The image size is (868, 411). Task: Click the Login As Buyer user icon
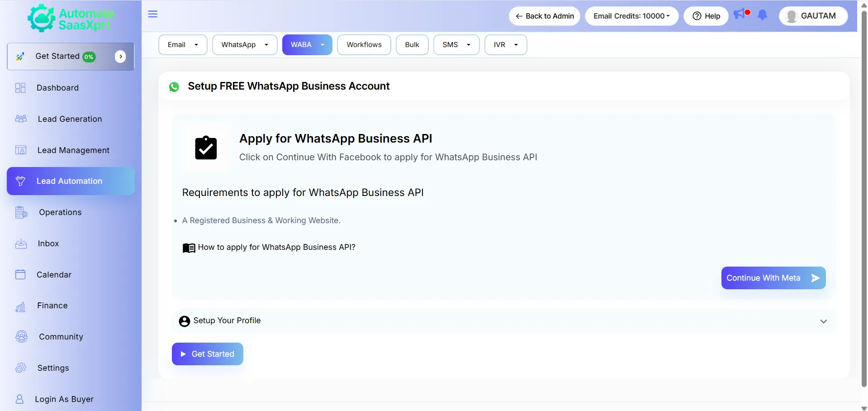(19, 399)
